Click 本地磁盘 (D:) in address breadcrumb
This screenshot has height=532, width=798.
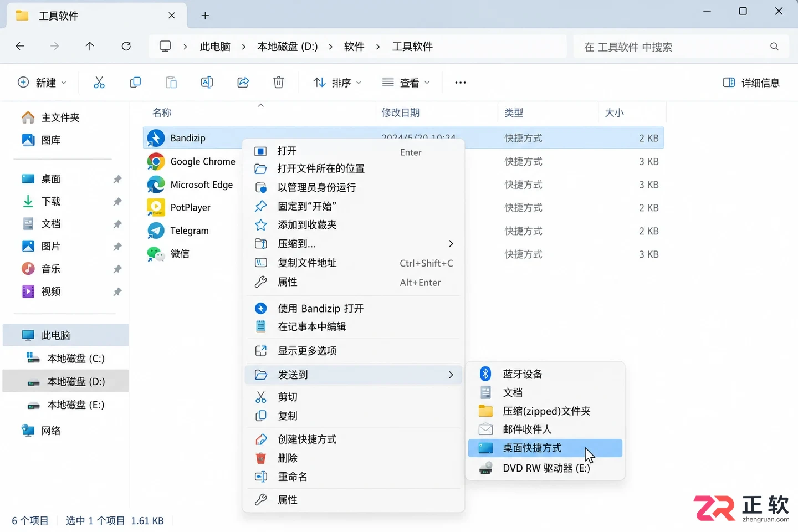[x=288, y=47]
